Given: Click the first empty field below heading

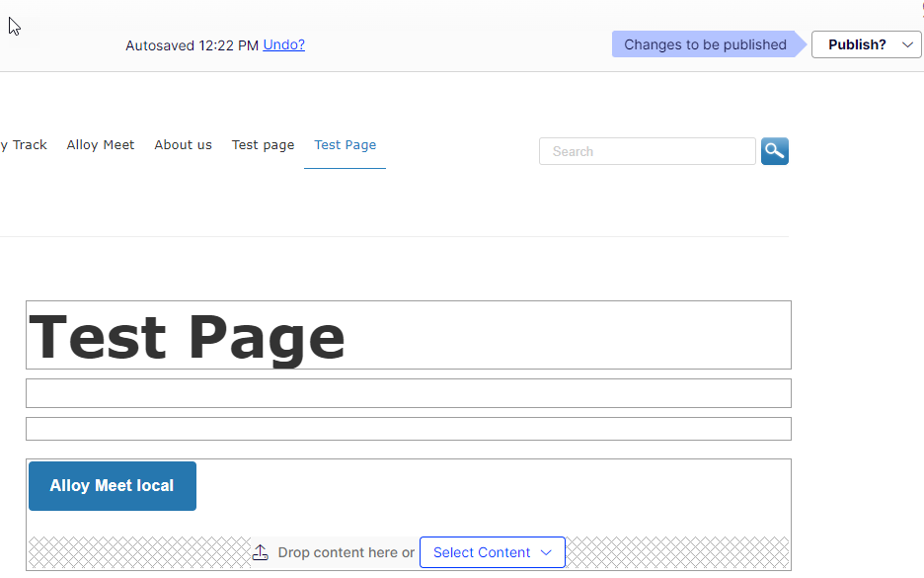Looking at the screenshot, I should coord(408,393).
